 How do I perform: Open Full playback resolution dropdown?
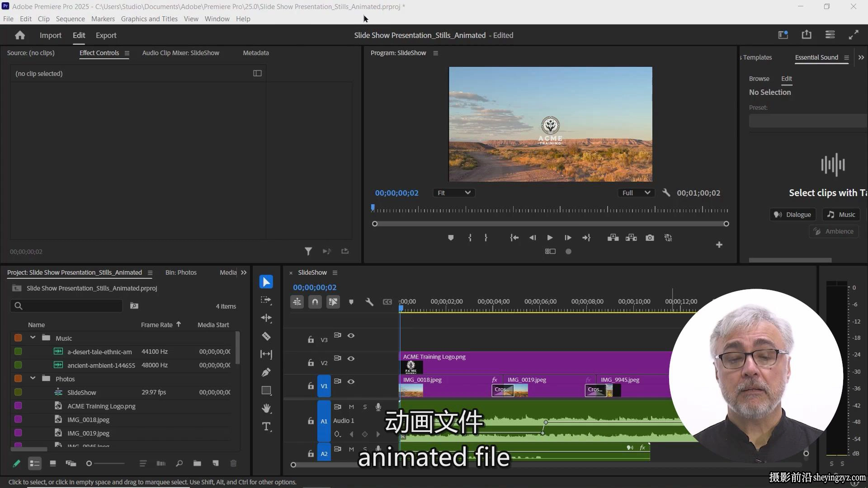point(637,192)
